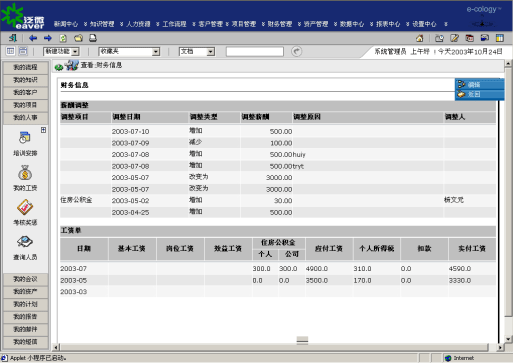This screenshot has height=364, width=513.
Task: Open the 报表中心 top menu
Action: click(388, 24)
